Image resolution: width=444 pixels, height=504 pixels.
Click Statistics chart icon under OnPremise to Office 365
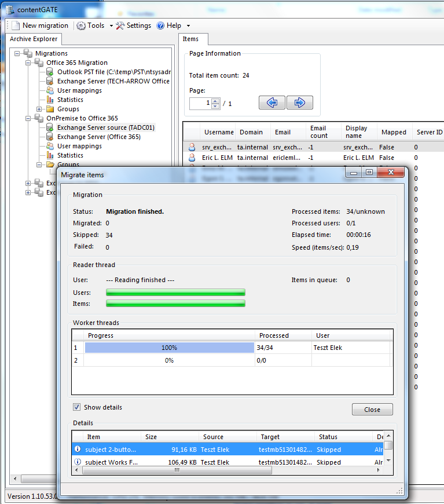coord(50,155)
